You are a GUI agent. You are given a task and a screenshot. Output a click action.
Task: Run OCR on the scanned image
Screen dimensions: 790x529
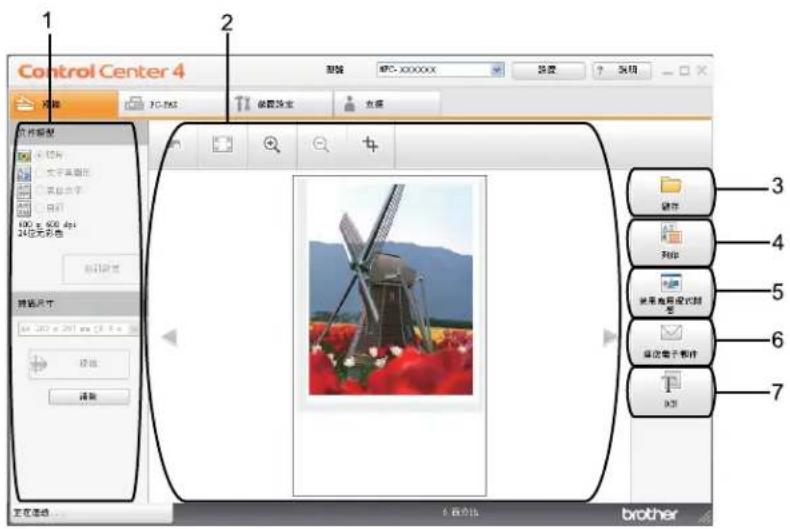(x=671, y=391)
